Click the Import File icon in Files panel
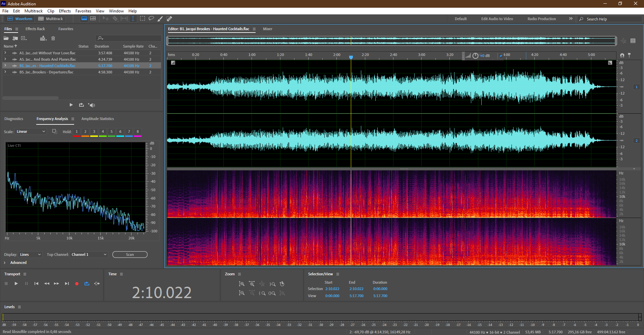The height and width of the screenshot is (335, 644). [15, 38]
